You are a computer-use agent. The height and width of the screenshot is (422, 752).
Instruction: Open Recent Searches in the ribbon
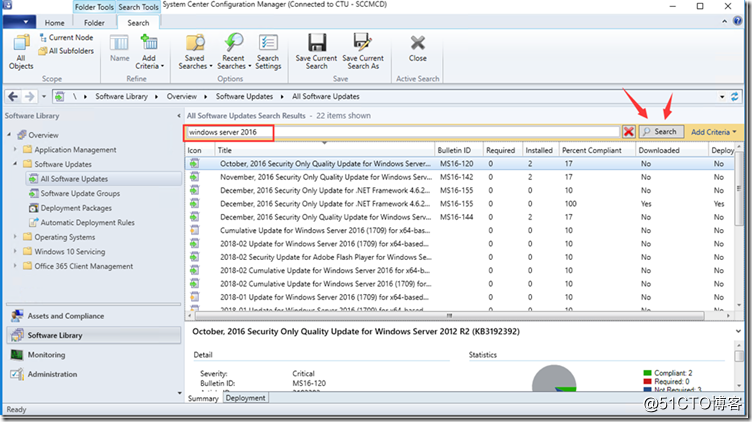pos(234,52)
